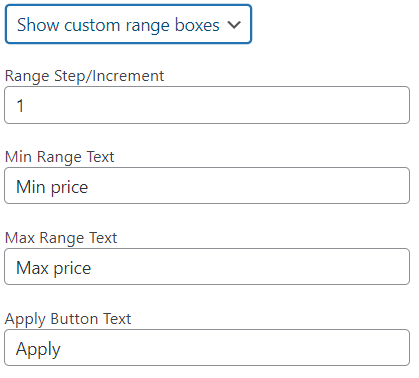Place cursor on the value "1" in step field

pos(20,106)
